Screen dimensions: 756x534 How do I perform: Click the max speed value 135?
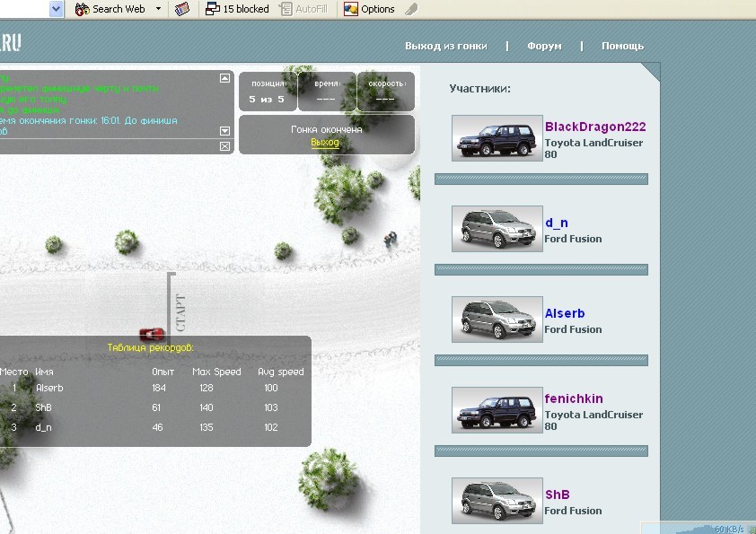(207, 427)
